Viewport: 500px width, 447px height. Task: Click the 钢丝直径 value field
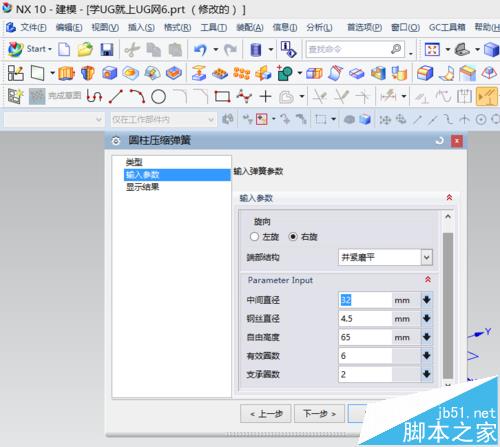[365, 319]
